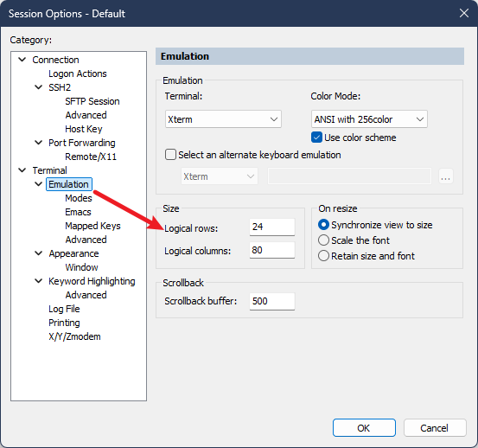
Task: Collapse the Appearance node chevron
Action: click(x=38, y=253)
